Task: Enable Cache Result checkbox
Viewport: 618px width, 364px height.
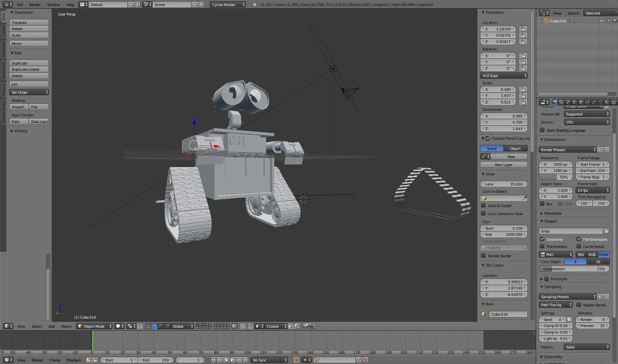Action: tap(579, 246)
